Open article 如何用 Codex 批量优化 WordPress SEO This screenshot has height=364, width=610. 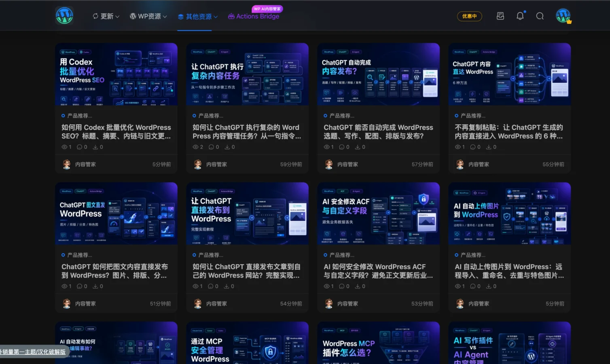click(116, 132)
